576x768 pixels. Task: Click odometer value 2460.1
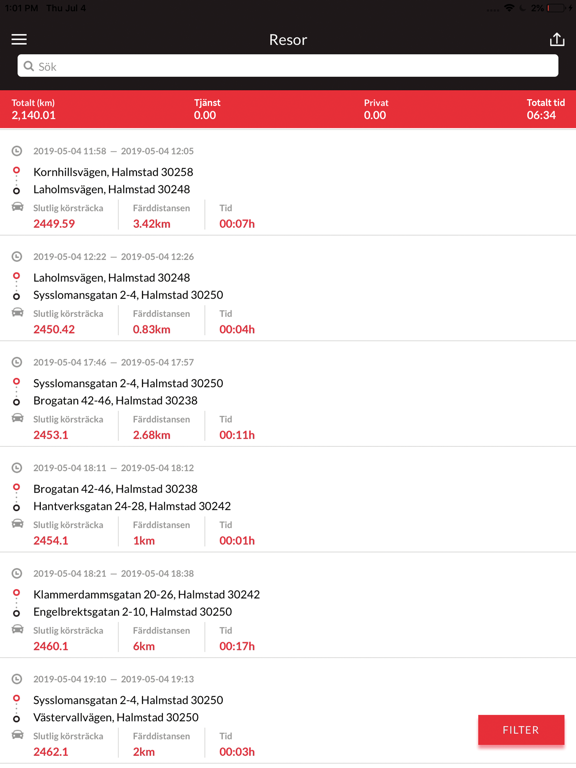click(x=51, y=646)
